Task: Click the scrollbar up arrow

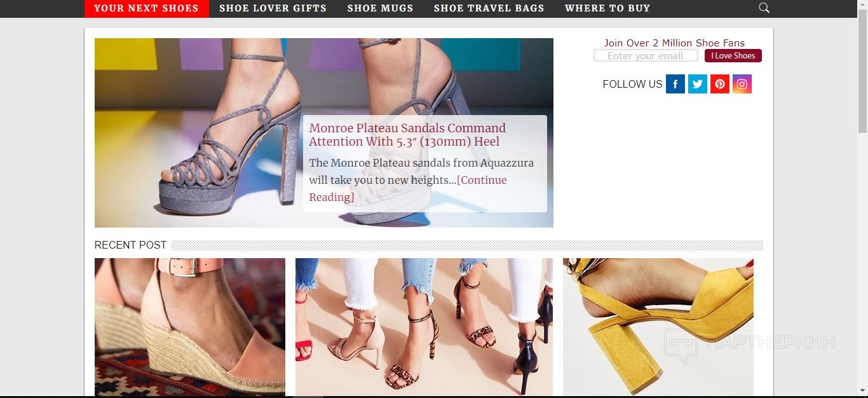Action: 862,4
